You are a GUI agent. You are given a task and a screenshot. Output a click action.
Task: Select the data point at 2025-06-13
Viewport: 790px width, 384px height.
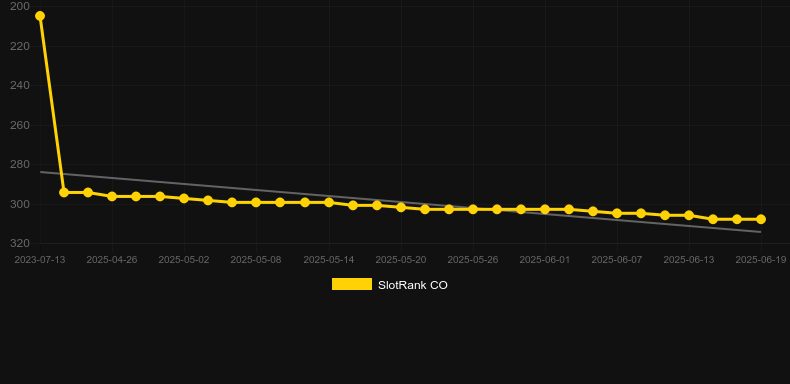(689, 215)
